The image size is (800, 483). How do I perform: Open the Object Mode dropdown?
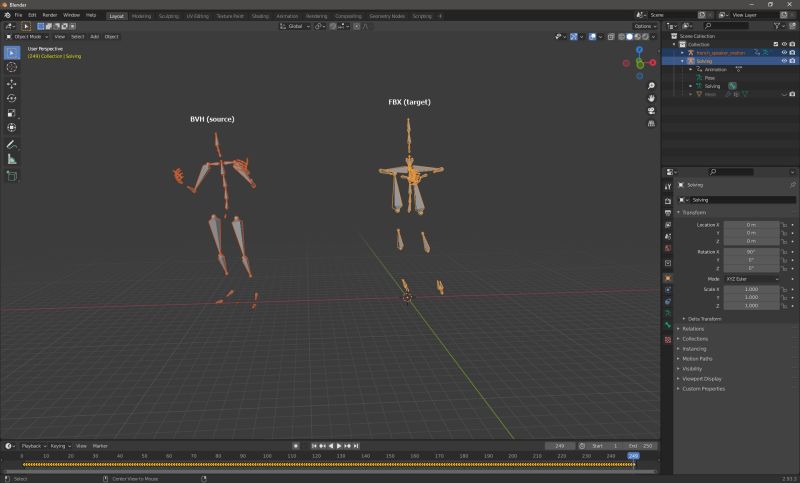click(x=27, y=37)
